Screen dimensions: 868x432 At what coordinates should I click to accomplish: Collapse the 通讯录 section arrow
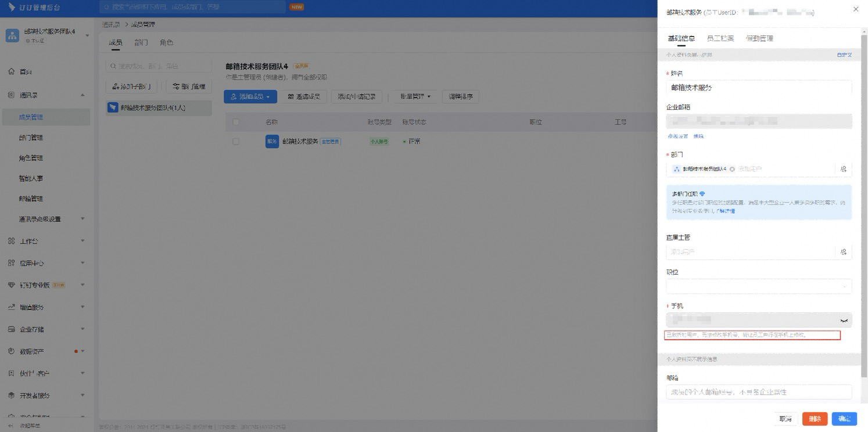point(83,95)
